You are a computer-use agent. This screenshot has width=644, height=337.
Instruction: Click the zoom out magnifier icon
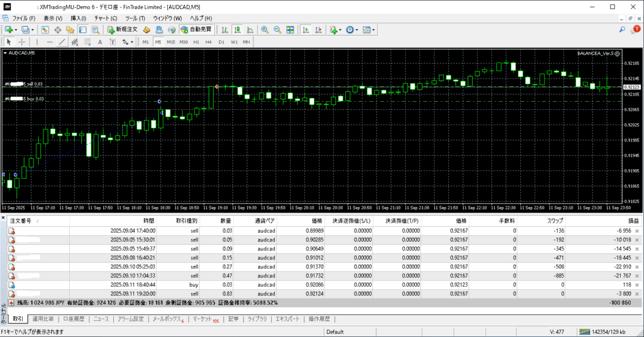pyautogui.click(x=277, y=30)
